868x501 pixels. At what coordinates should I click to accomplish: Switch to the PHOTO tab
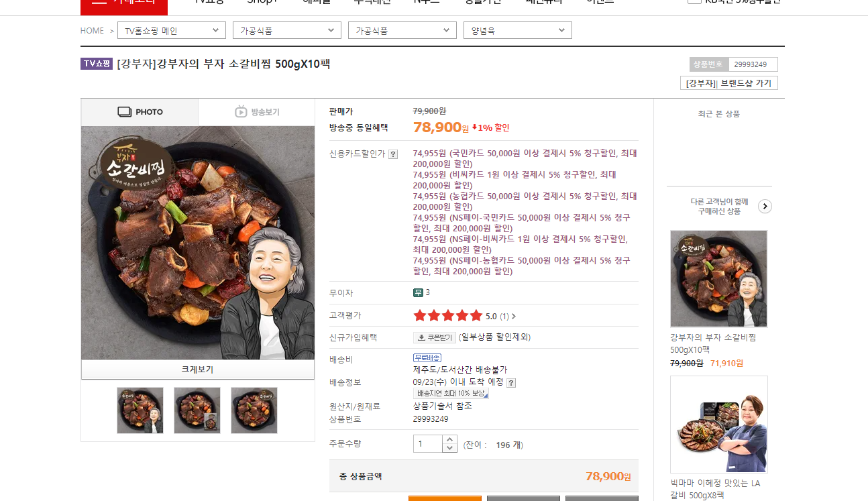pyautogui.click(x=140, y=112)
